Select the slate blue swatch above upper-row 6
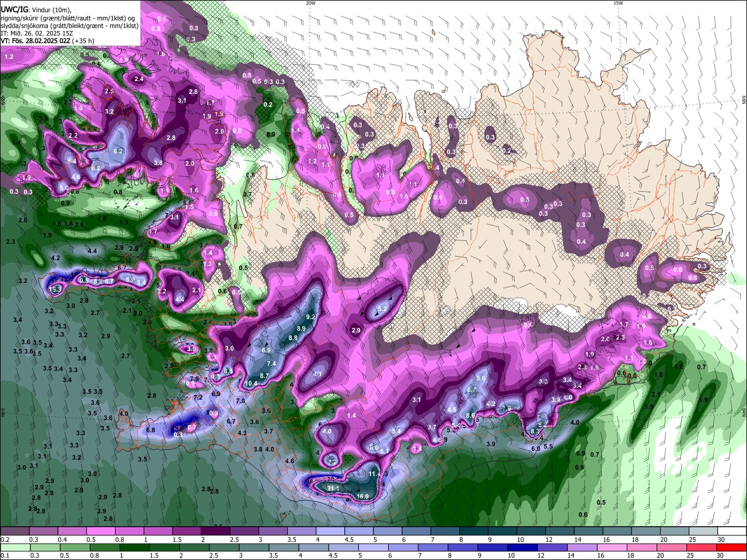 coord(416,531)
